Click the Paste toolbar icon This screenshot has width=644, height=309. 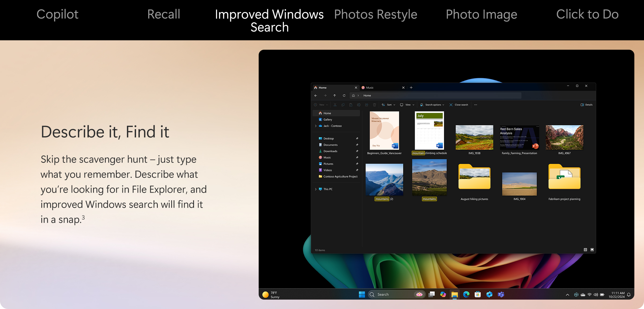[x=351, y=105]
